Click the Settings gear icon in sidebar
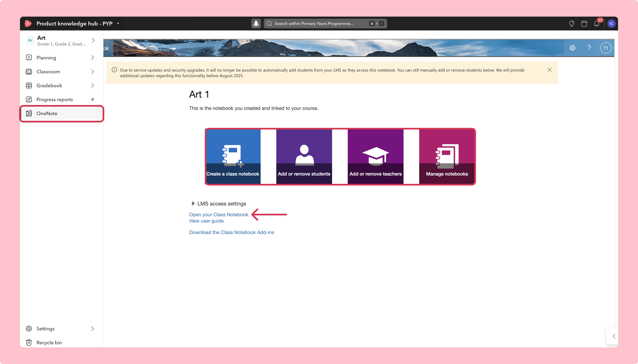This screenshot has width=638, height=364. pos(29,329)
